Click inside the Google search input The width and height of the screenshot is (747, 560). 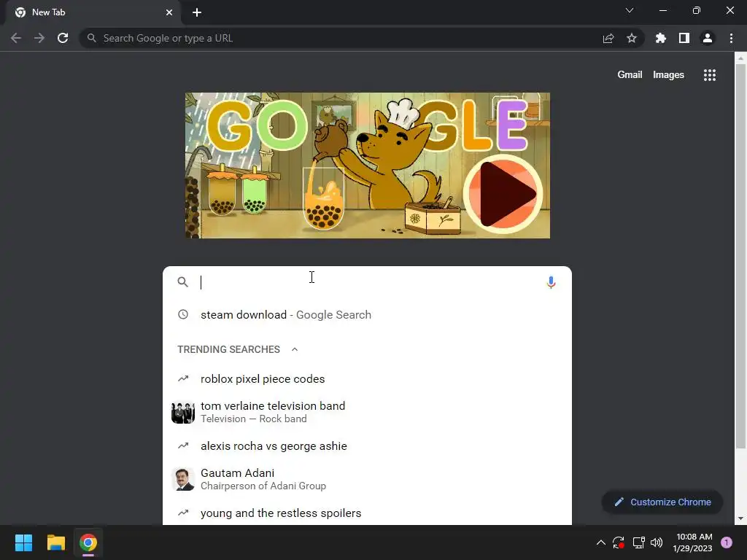tap(369, 282)
